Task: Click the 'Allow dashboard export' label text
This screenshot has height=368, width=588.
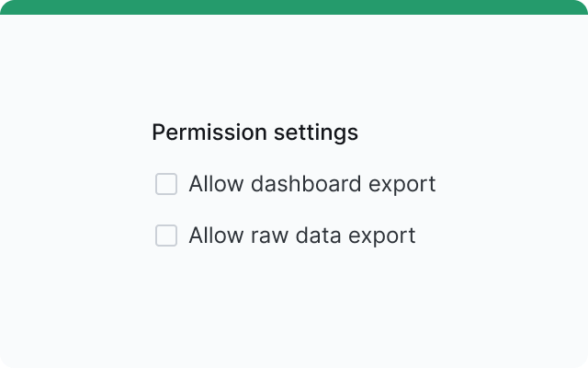Action: click(x=311, y=184)
